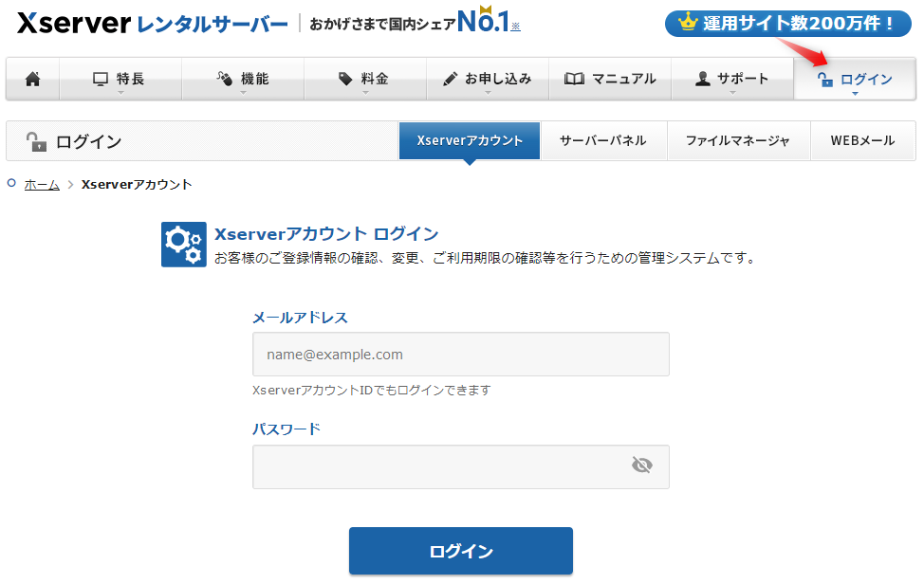Open the WEBメール tab
The width and height of the screenshot is (924, 584).
[x=862, y=140]
